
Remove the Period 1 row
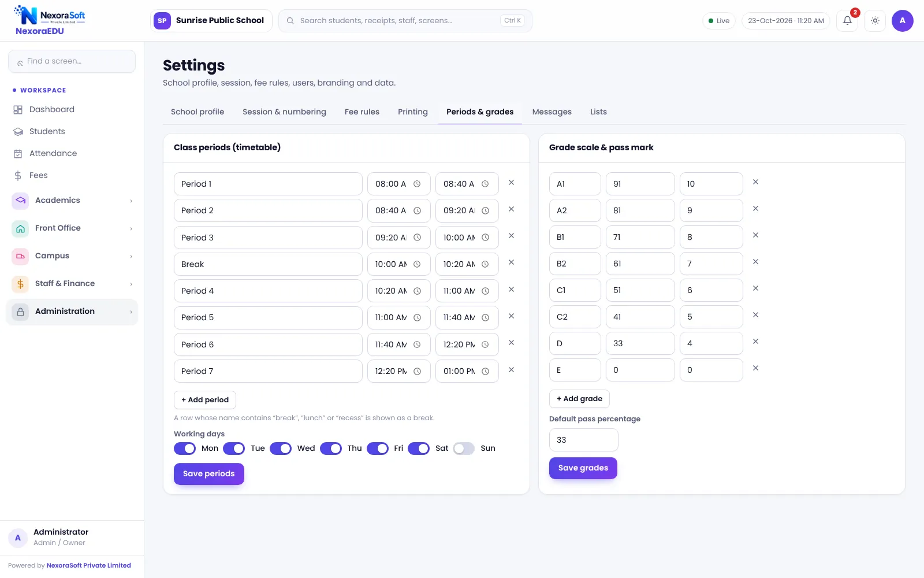(x=511, y=183)
